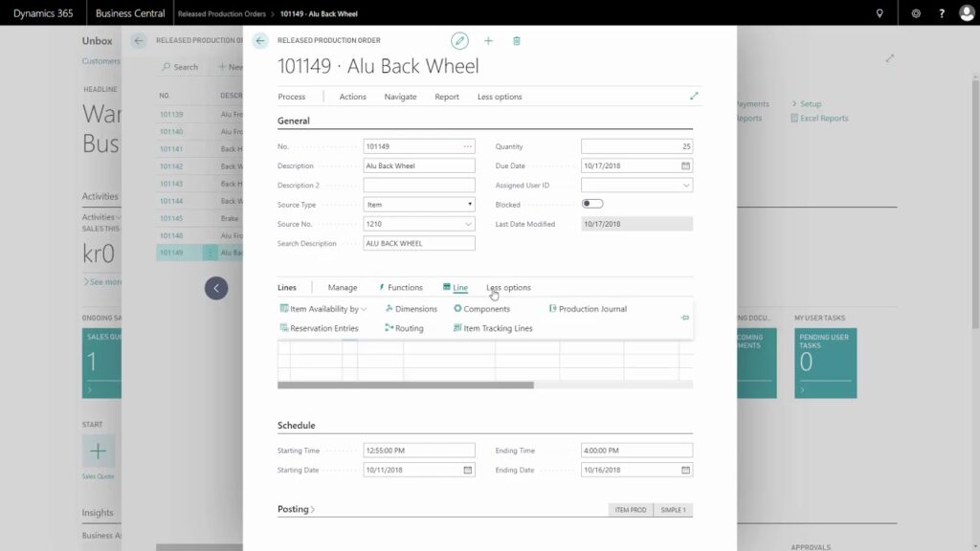The width and height of the screenshot is (980, 551).
Task: Open Manage menu in Lines
Action: click(343, 287)
